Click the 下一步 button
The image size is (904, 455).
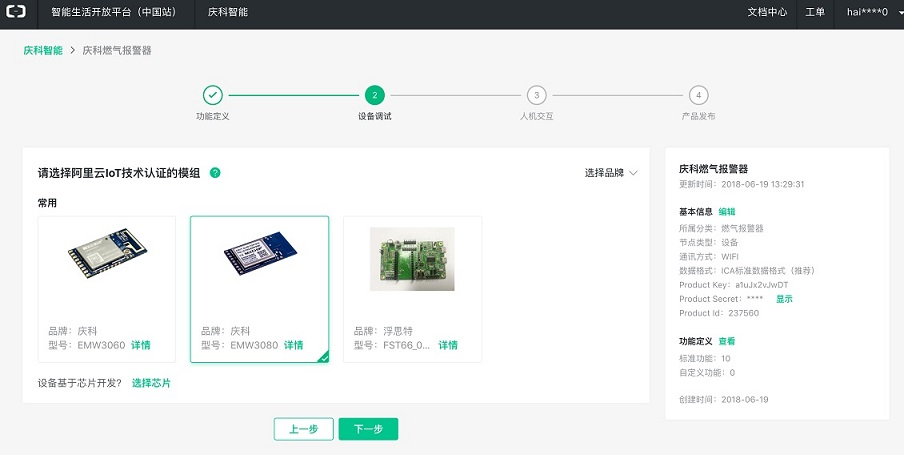pos(368,429)
